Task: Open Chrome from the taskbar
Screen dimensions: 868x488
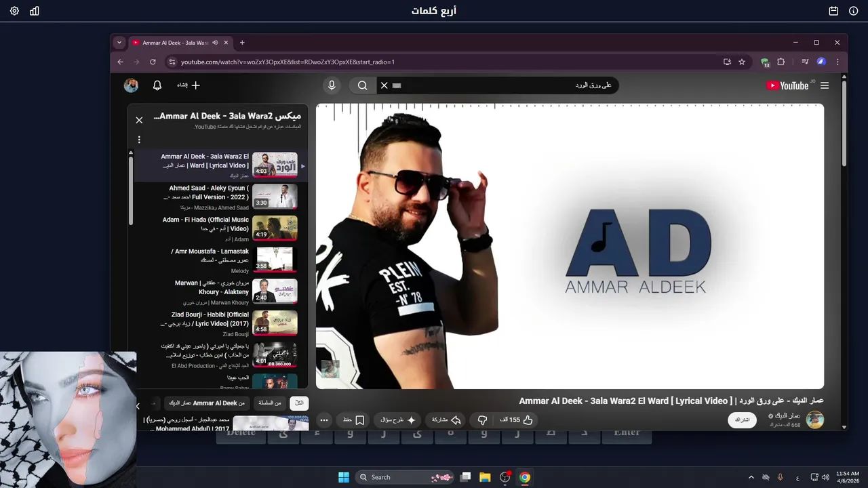Action: point(524,477)
